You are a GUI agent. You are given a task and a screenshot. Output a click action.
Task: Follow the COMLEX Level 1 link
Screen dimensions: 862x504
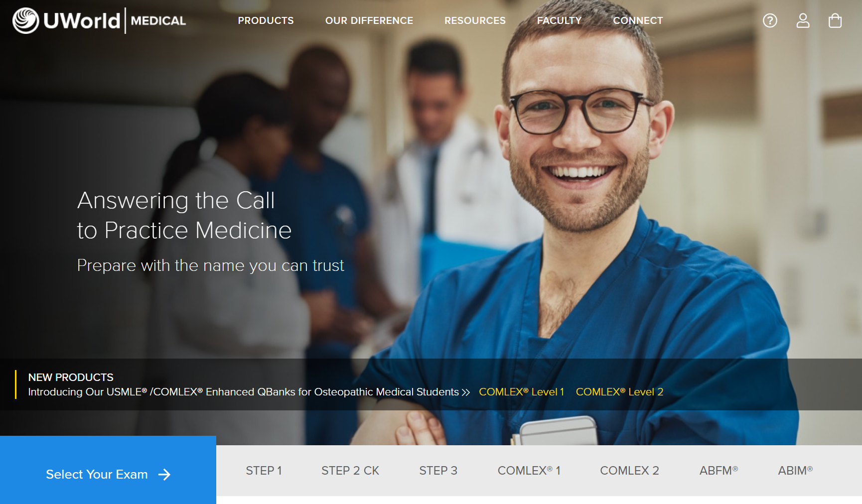pos(521,392)
